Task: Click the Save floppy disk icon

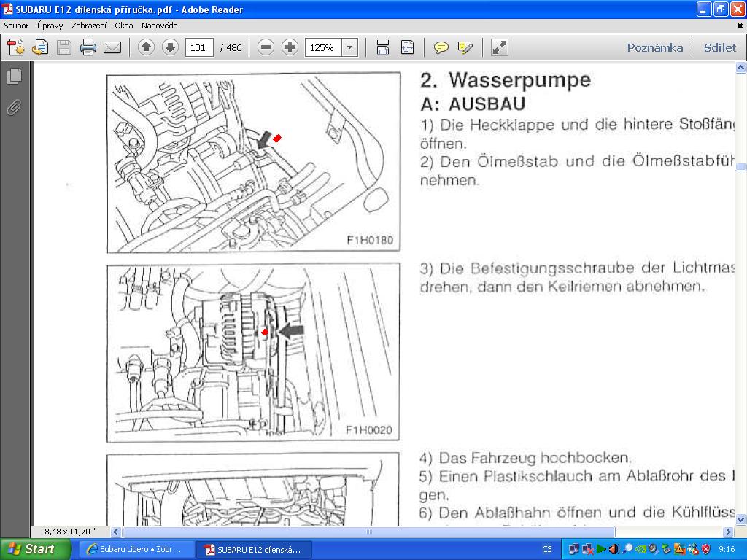Action: point(64,47)
